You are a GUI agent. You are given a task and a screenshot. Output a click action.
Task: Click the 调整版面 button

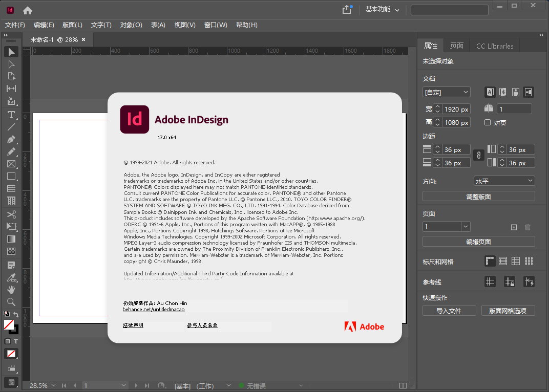(x=478, y=197)
